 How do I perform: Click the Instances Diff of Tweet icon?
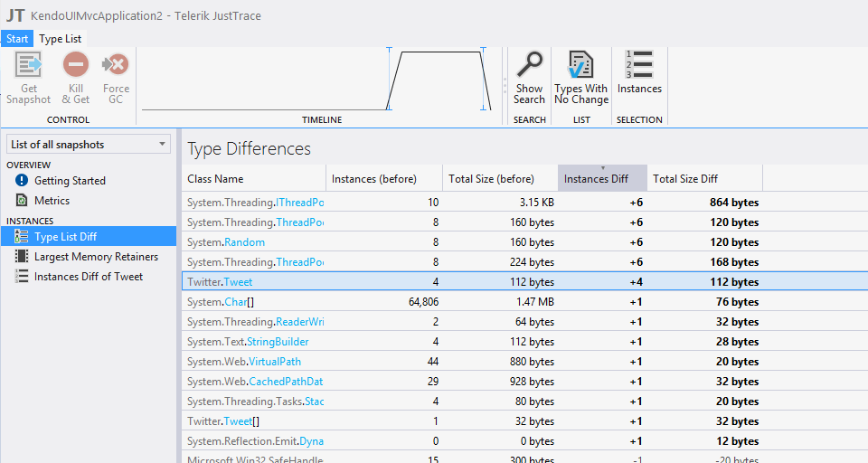click(x=22, y=277)
